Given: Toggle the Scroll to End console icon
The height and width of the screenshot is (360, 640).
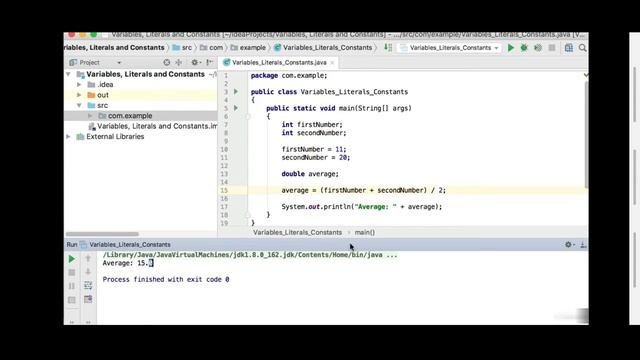Looking at the screenshot, I should 88,299.
